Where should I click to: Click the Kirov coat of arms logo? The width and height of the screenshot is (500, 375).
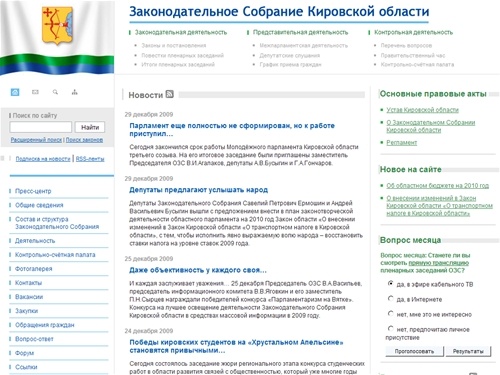coord(57,26)
